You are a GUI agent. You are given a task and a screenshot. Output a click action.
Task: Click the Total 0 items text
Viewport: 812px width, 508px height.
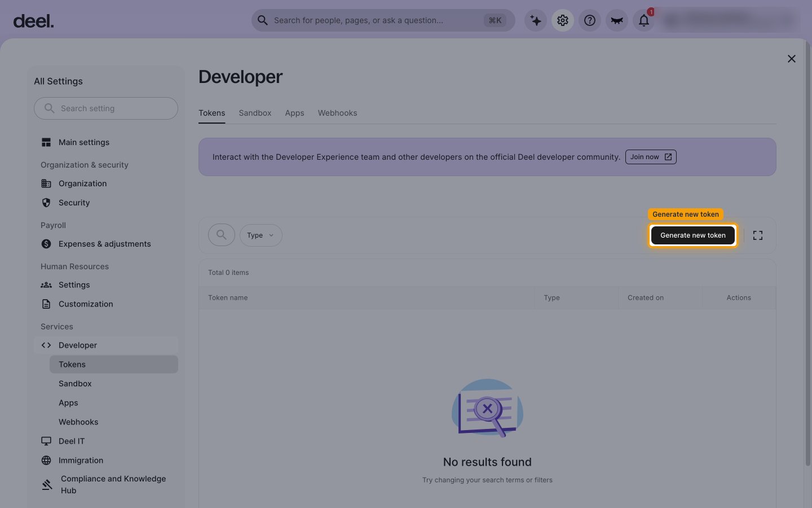click(x=228, y=273)
